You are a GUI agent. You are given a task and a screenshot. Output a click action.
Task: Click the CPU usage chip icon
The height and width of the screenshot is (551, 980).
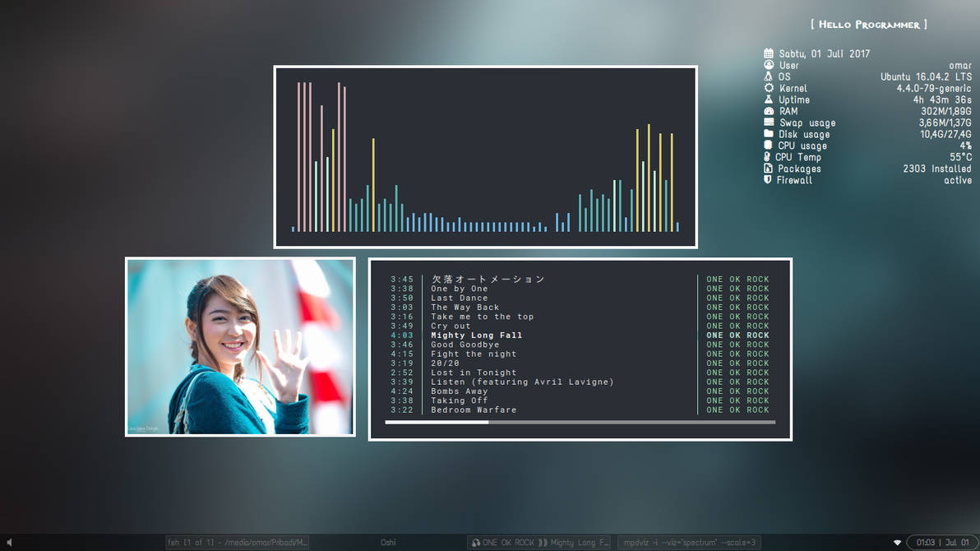[x=769, y=146]
